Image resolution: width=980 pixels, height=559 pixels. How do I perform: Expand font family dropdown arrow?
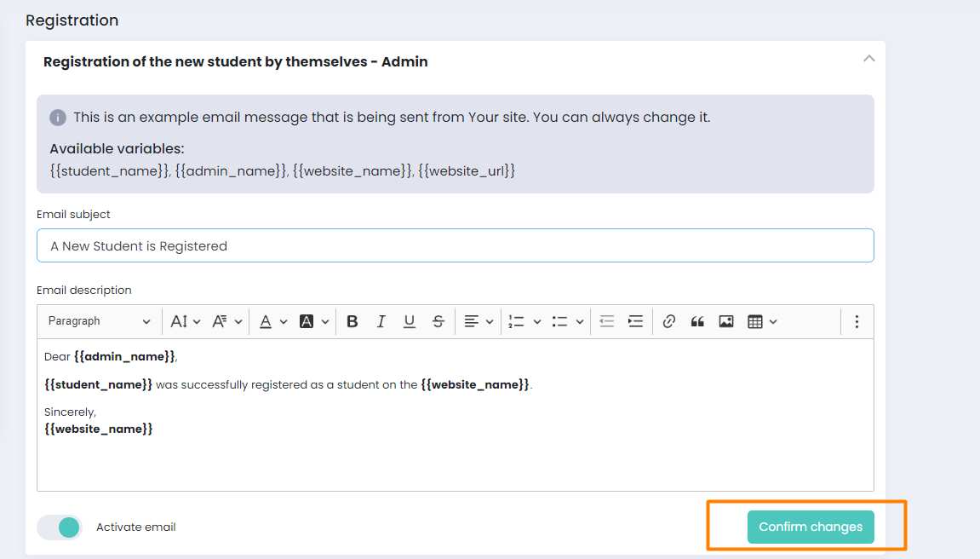(x=238, y=322)
